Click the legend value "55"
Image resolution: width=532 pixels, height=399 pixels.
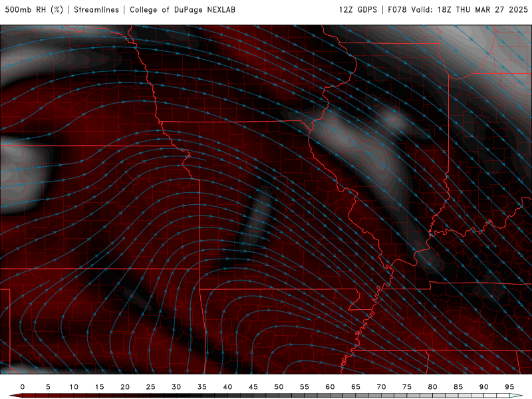click(305, 387)
